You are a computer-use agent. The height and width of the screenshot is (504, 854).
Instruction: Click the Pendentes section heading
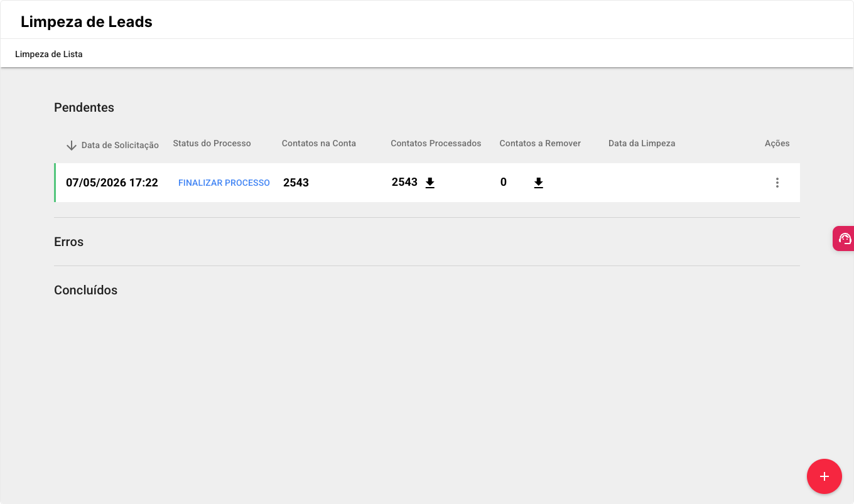(x=84, y=107)
